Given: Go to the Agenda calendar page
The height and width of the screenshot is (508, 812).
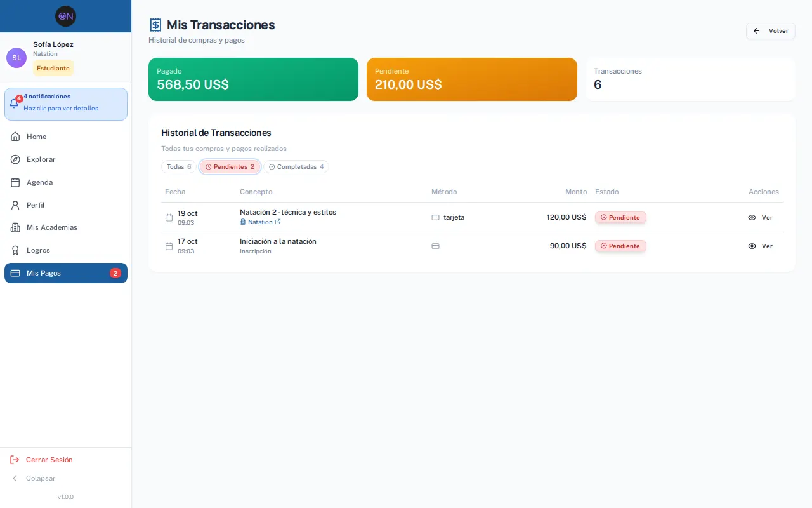Looking at the screenshot, I should tap(66, 182).
